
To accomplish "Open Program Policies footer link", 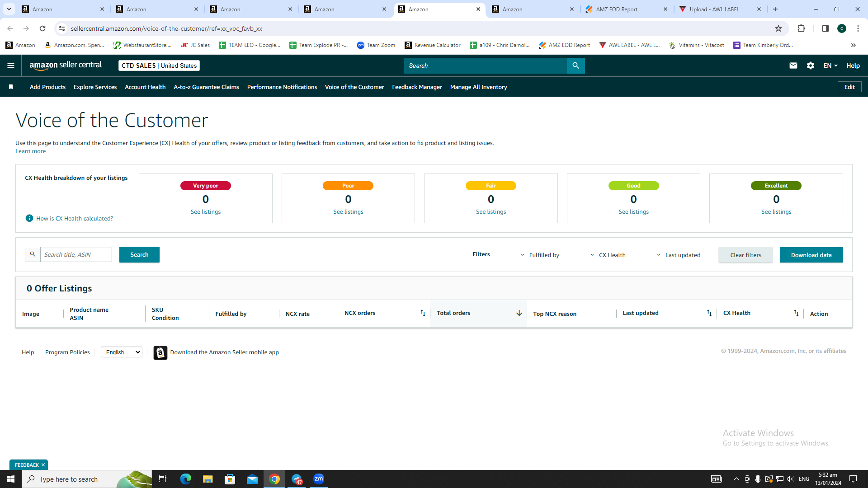I will coord(67,352).
